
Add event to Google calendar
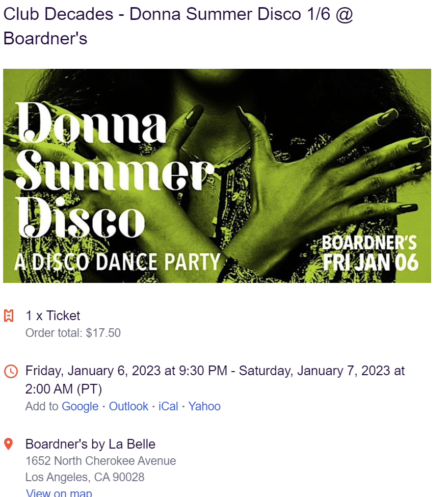pyautogui.click(x=80, y=407)
